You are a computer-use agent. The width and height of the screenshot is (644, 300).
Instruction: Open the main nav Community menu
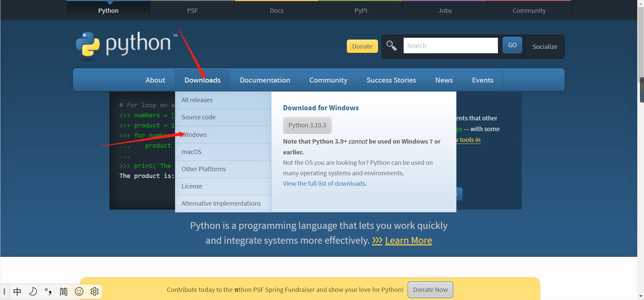pos(328,80)
